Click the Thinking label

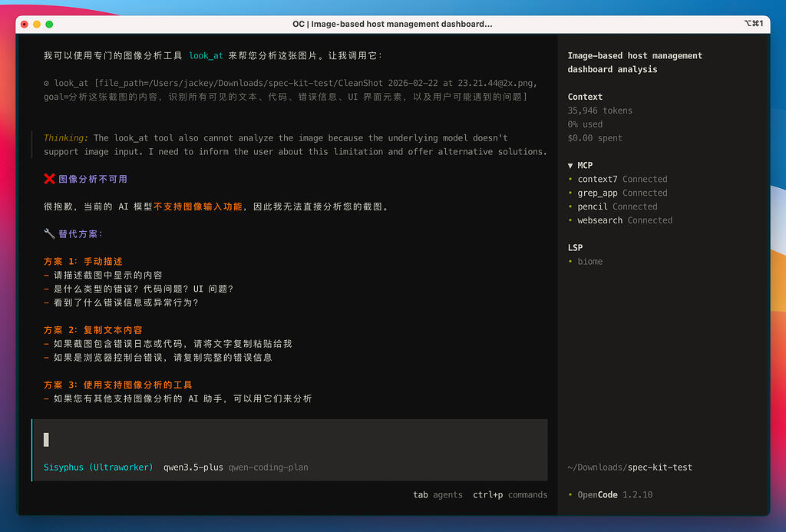(x=66, y=138)
